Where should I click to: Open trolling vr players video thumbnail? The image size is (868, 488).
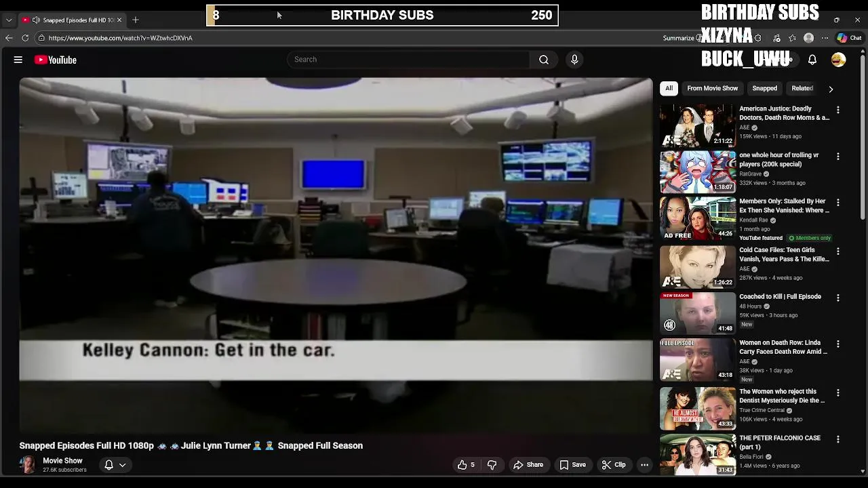697,171
